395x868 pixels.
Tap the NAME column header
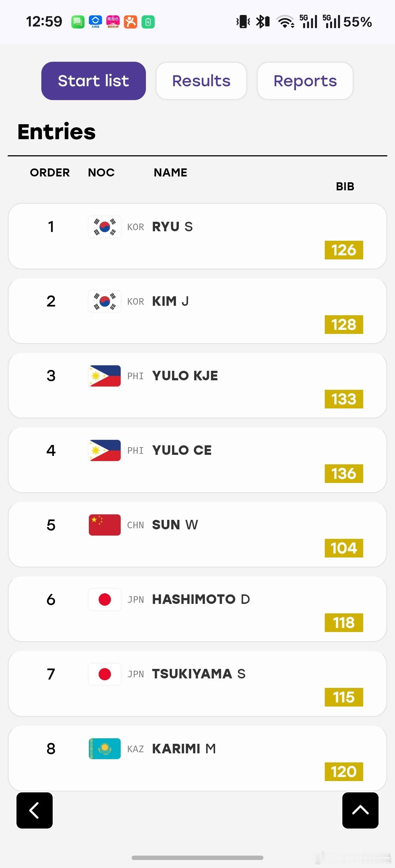pyautogui.click(x=170, y=172)
